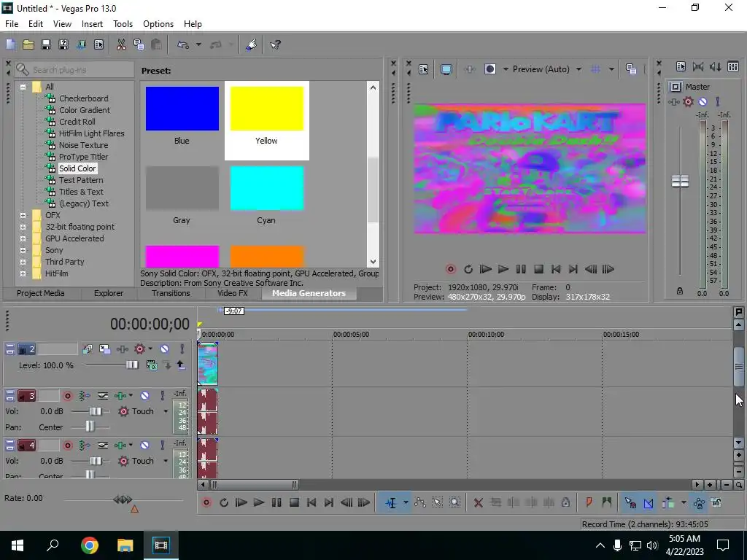The image size is (747, 560).
Task: Expand the Sony folder
Action: 23,250
